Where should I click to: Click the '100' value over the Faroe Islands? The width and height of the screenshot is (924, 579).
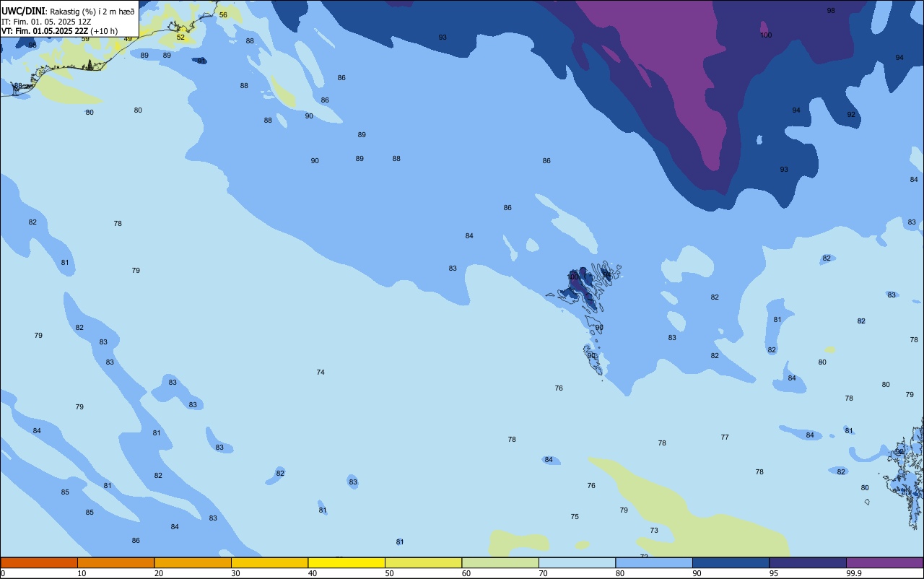click(x=573, y=277)
